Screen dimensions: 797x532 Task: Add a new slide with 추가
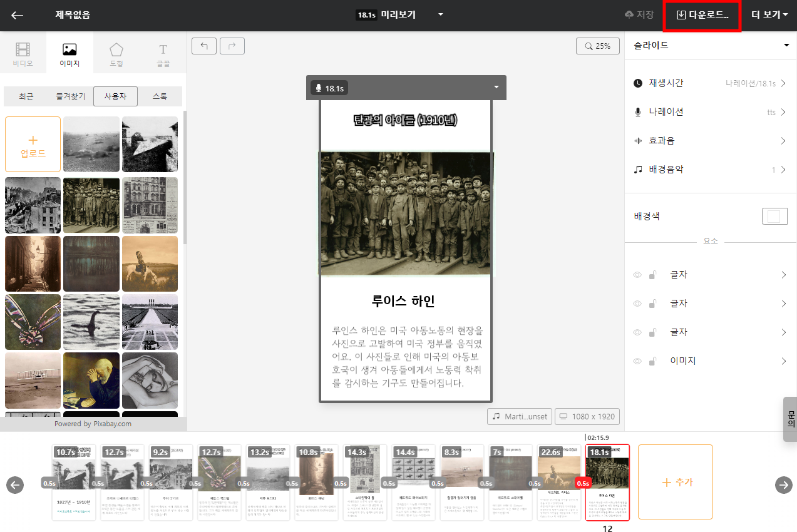676,482
